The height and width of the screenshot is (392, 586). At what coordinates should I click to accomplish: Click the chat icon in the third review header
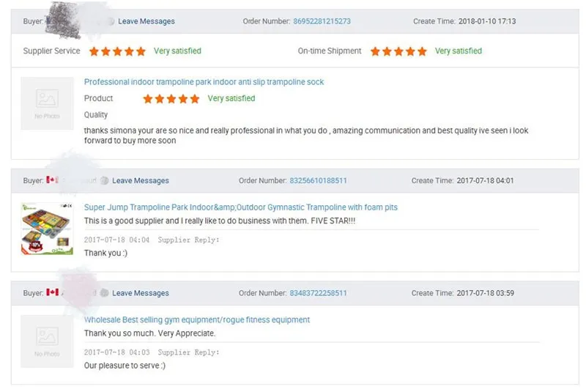pyautogui.click(x=105, y=293)
